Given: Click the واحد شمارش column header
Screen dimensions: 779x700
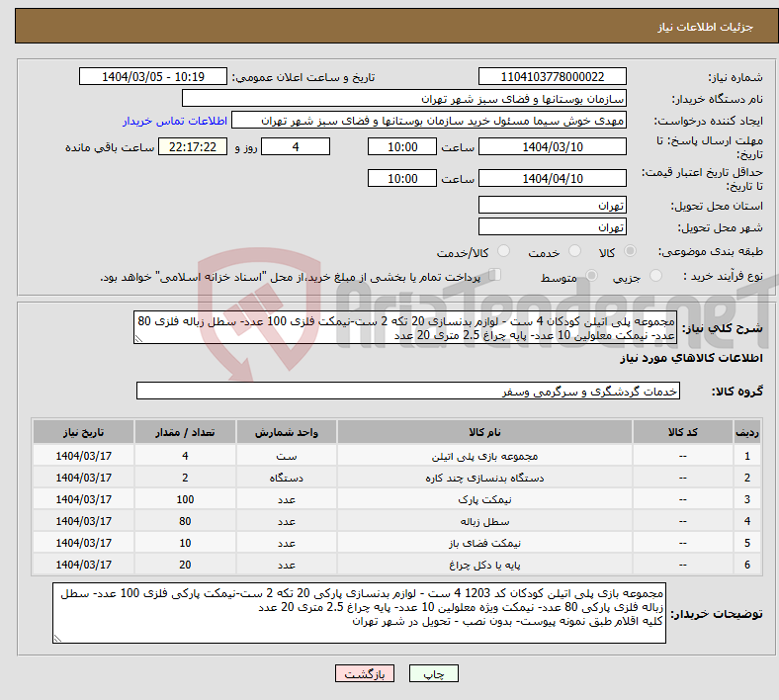Looking at the screenshot, I should [287, 432].
